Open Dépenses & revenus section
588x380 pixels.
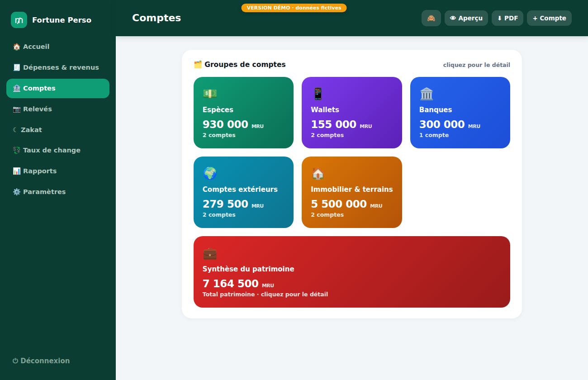click(x=58, y=67)
